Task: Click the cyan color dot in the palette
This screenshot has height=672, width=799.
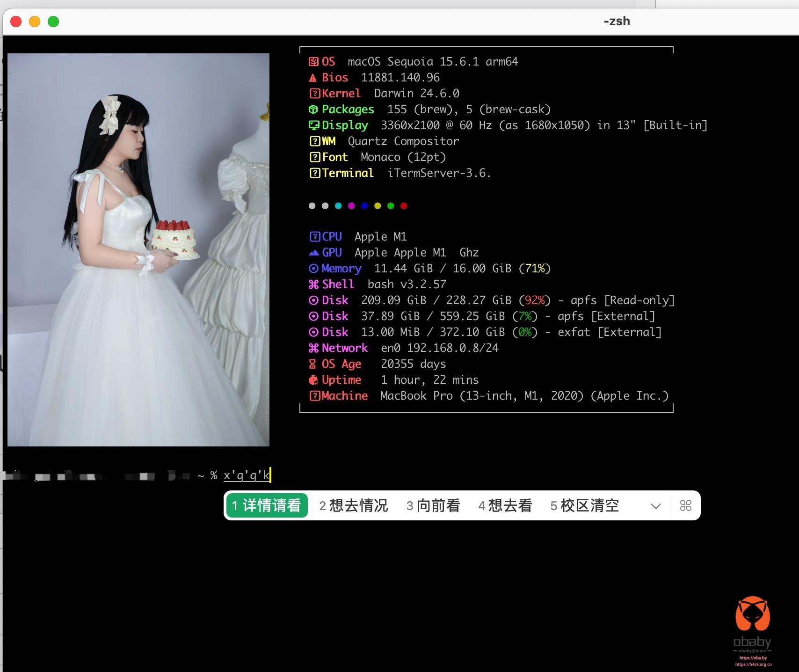Action: pos(338,206)
